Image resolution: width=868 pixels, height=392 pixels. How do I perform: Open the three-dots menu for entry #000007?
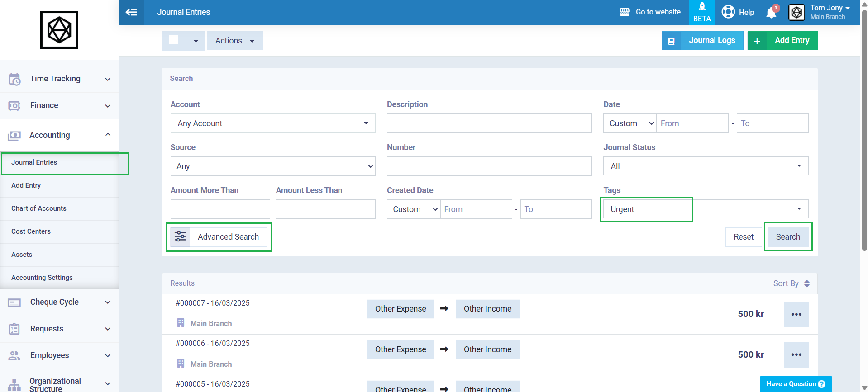796,314
